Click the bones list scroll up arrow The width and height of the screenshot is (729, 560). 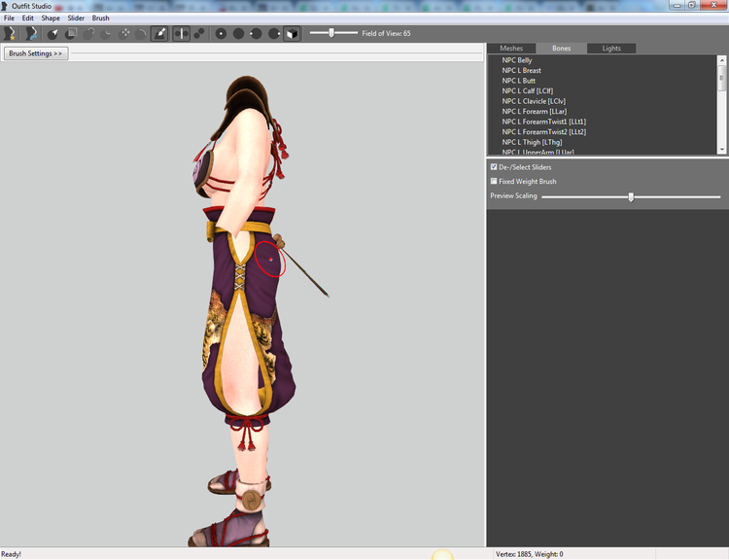point(721,60)
